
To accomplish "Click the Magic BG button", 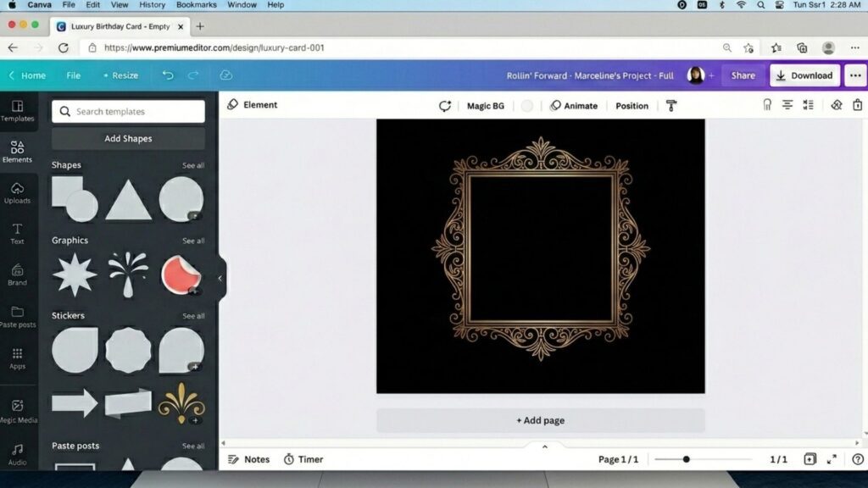I will click(x=486, y=106).
